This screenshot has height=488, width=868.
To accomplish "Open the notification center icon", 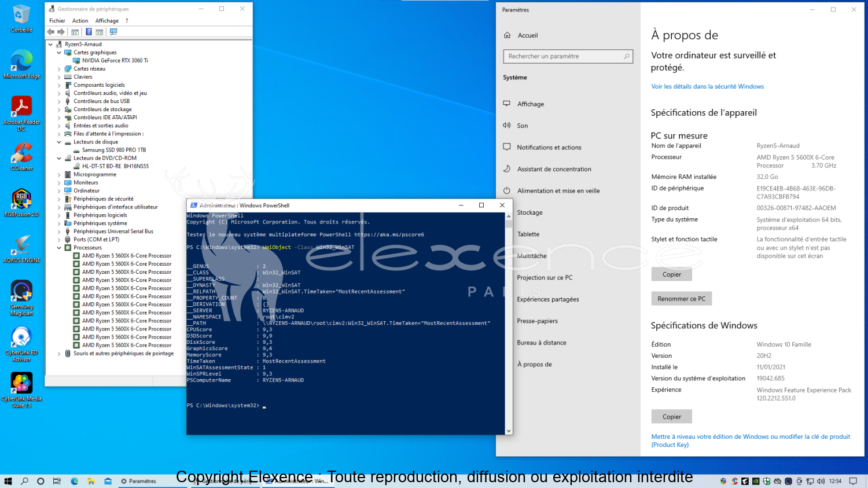I will (x=853, y=481).
